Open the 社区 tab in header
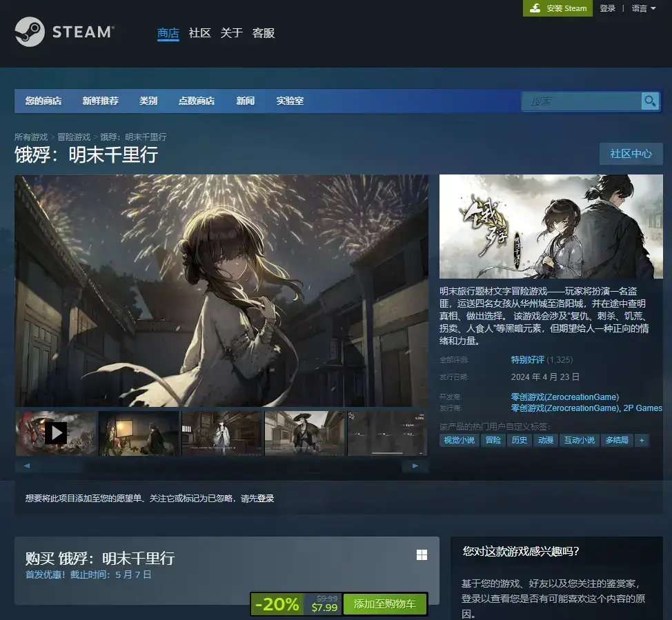This screenshot has width=672, height=620. (x=199, y=33)
